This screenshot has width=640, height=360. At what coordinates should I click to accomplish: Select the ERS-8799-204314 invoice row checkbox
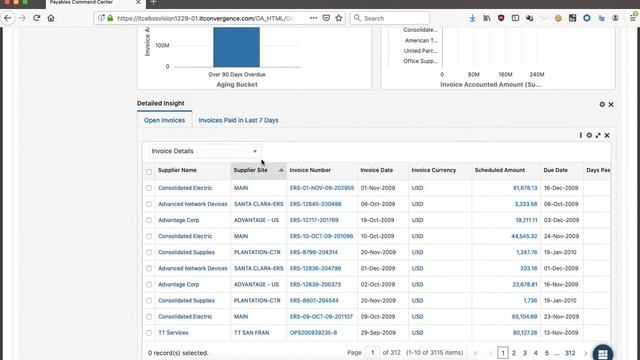[x=149, y=252]
